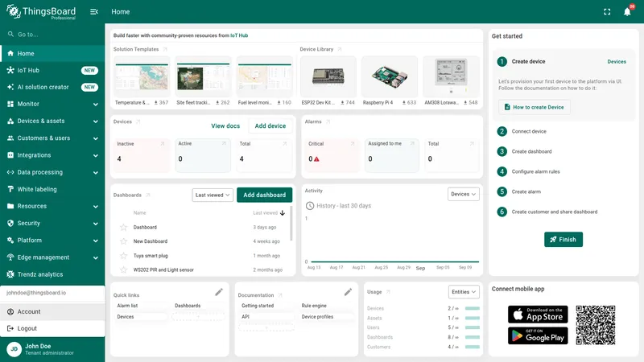Click the mobile app QR code
Viewport: 644px width, 362px height.
[596, 325]
